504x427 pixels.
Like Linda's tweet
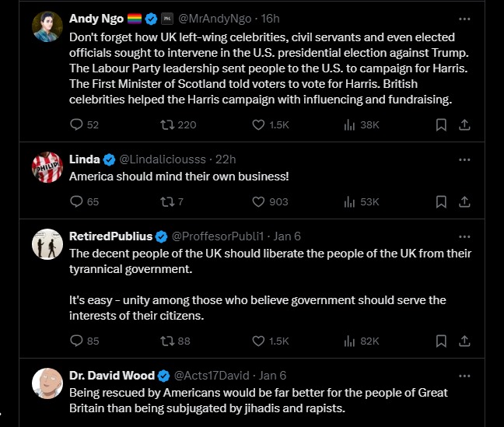[260, 201]
